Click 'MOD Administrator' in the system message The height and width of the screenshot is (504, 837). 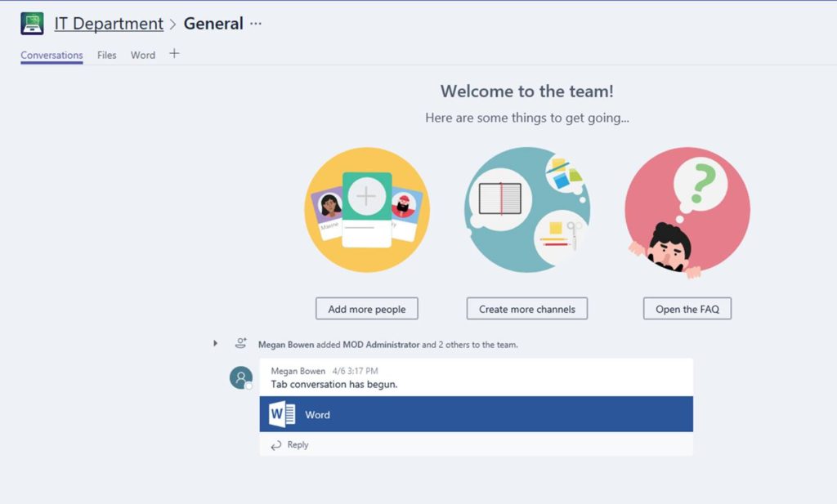click(381, 345)
